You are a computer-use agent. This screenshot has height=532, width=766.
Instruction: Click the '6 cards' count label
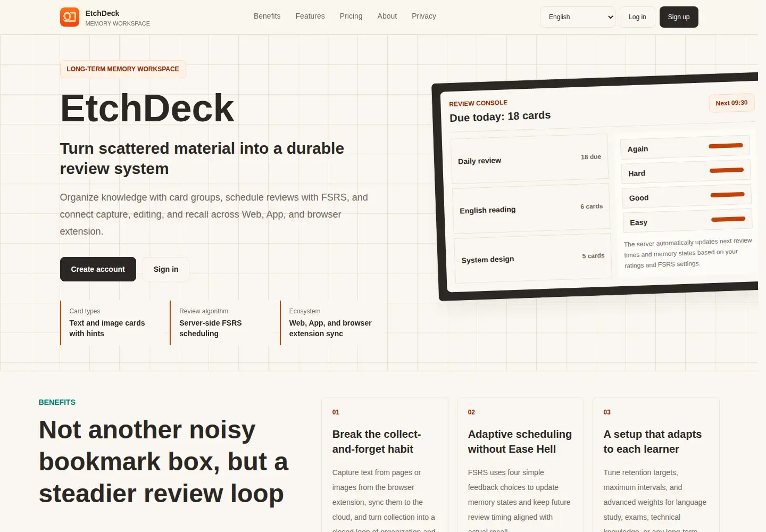(x=592, y=206)
